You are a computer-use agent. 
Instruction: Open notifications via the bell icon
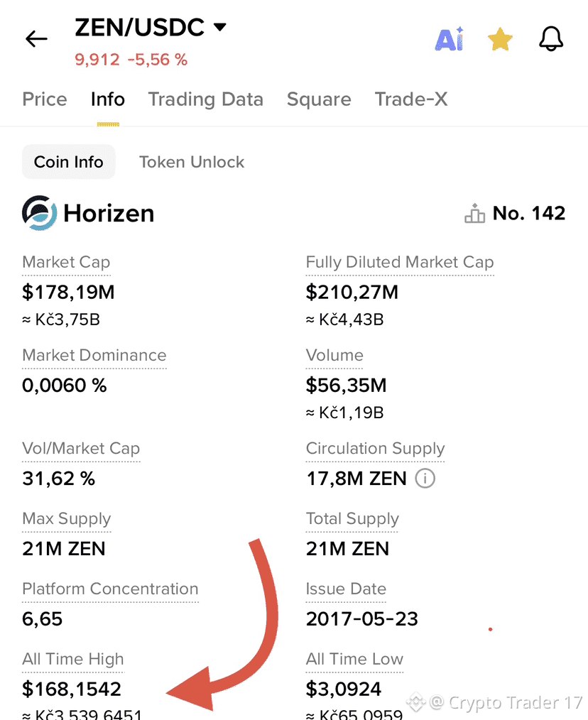[x=551, y=39]
